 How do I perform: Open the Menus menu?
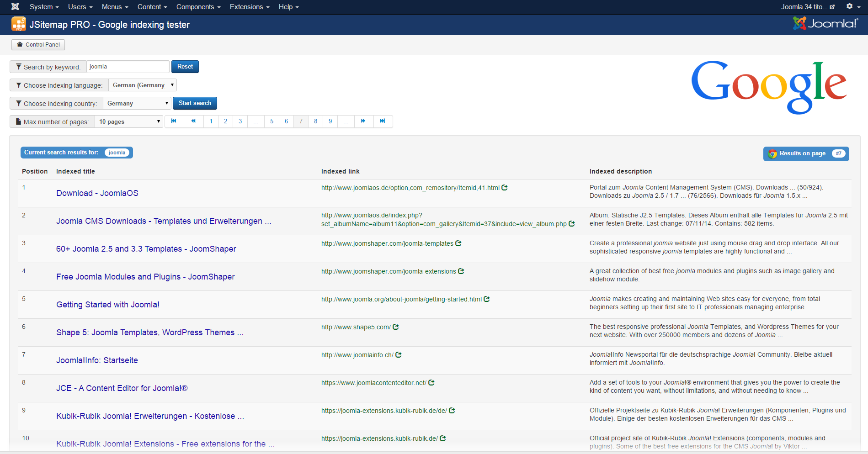[x=115, y=7]
